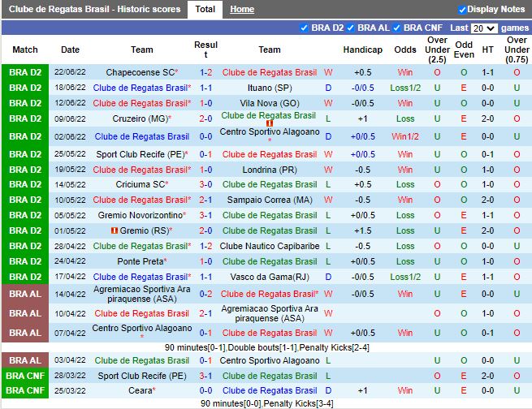Uncheck the BRA D2 league filter
This screenshot has height=409, width=532.
[x=304, y=28]
